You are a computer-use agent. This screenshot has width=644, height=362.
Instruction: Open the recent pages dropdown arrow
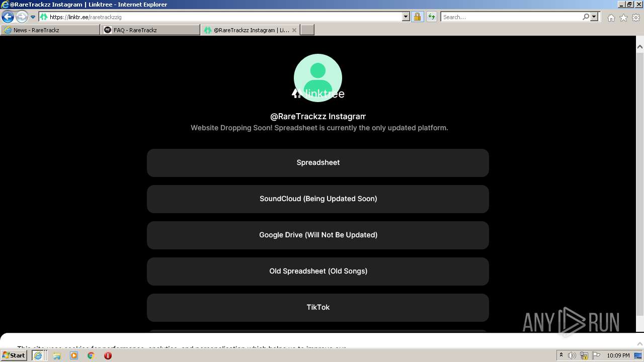[x=33, y=17]
